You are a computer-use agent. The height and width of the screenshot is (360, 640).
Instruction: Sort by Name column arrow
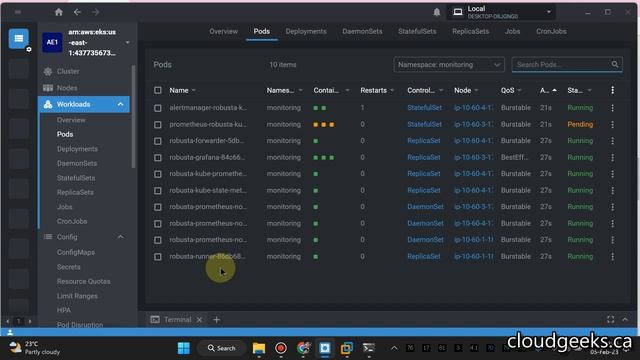click(x=193, y=90)
